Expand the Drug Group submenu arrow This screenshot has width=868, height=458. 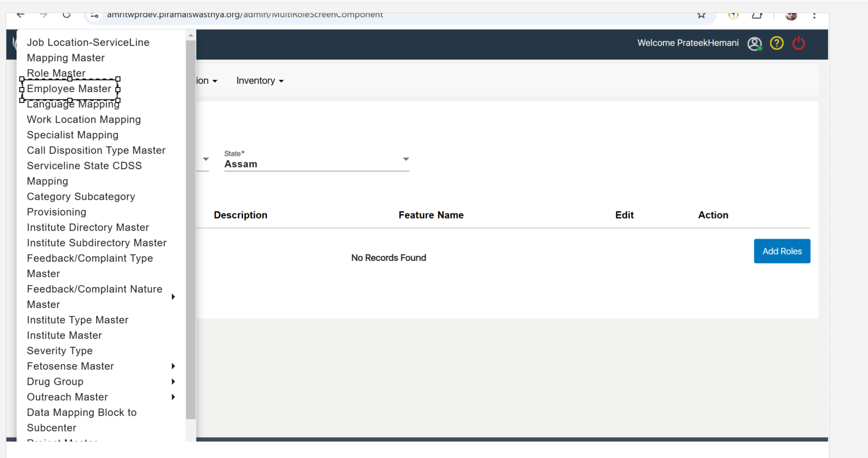(173, 382)
